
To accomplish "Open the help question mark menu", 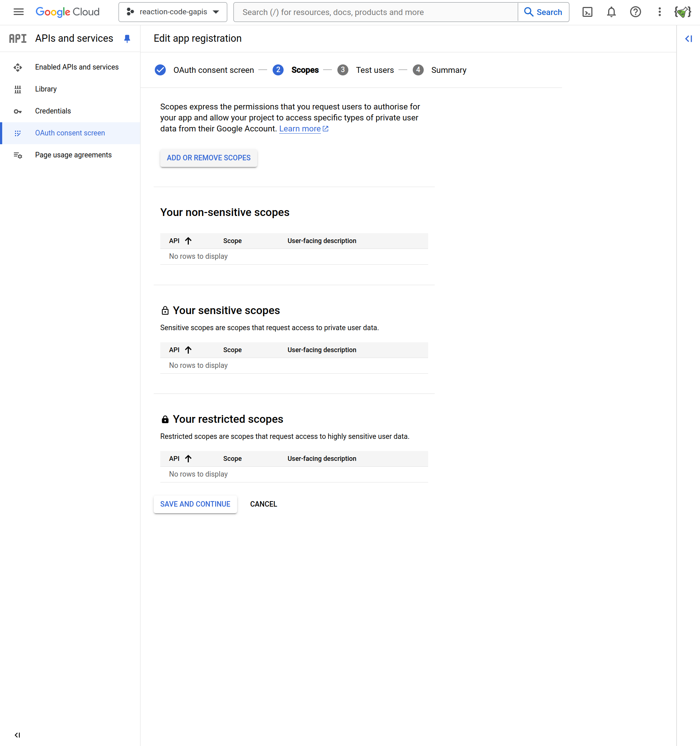I will pos(635,12).
